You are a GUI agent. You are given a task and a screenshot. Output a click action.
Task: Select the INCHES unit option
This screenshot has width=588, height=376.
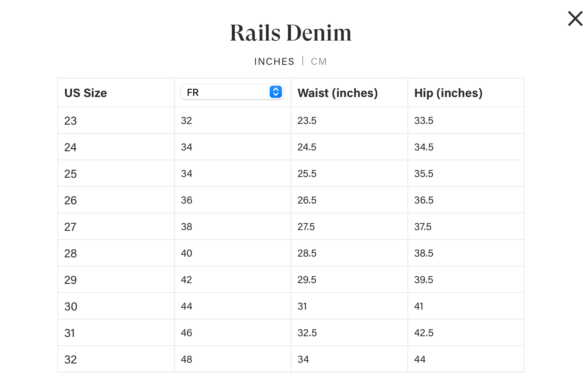pyautogui.click(x=274, y=61)
